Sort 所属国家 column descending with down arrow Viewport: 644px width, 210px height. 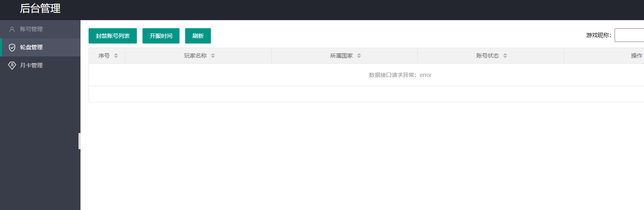(359, 57)
